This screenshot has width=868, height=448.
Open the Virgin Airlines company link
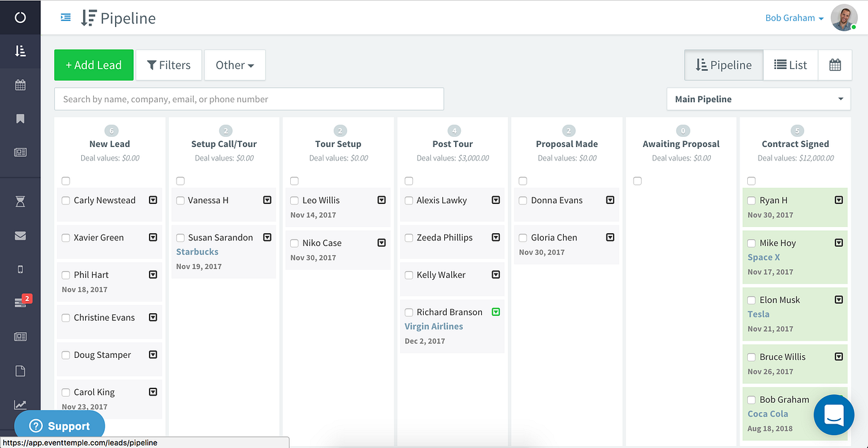click(434, 327)
